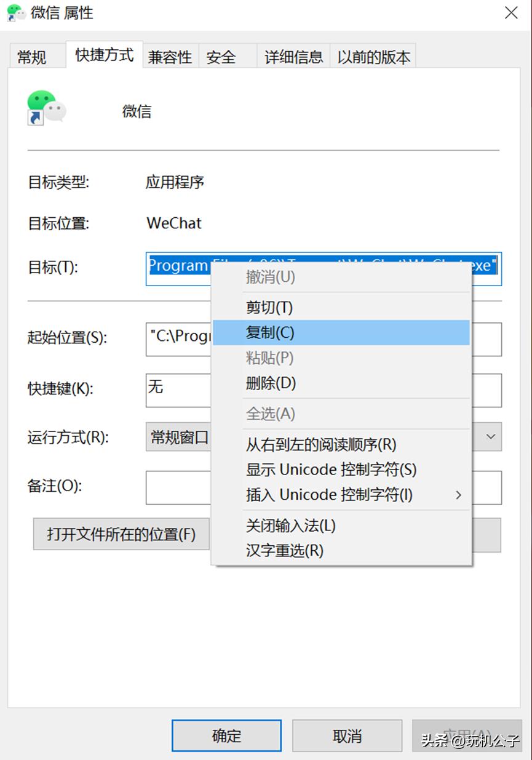Switch to the 兼容性 tab

pos(170,56)
